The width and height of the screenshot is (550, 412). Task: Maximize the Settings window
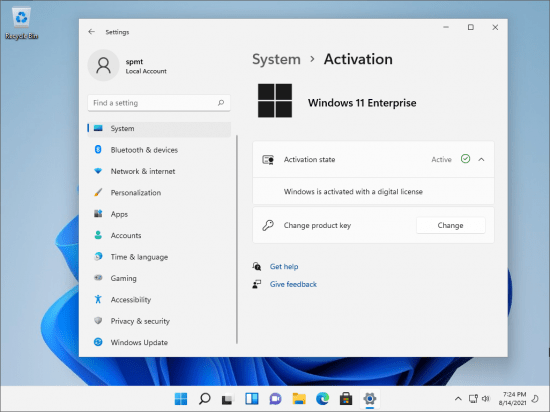pos(471,27)
